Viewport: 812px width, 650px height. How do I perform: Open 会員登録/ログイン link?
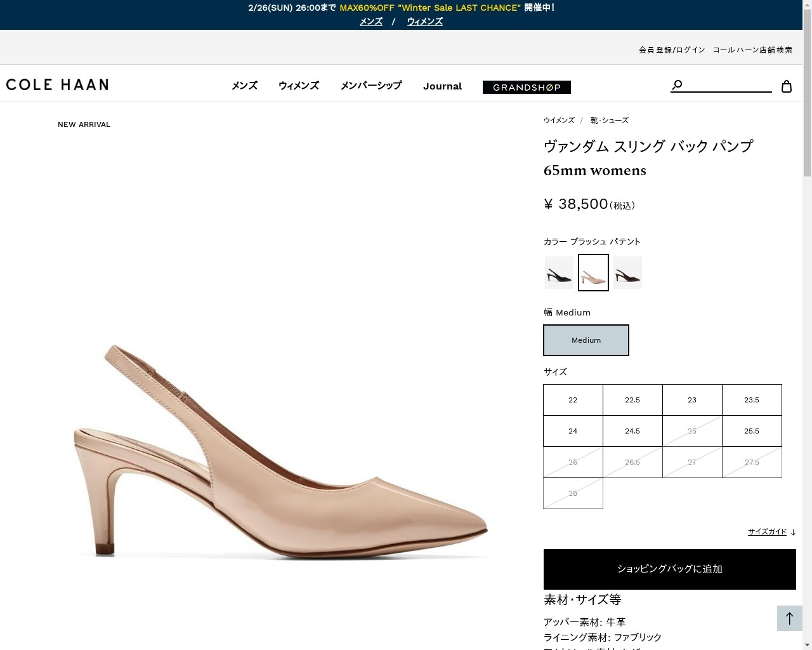click(672, 50)
